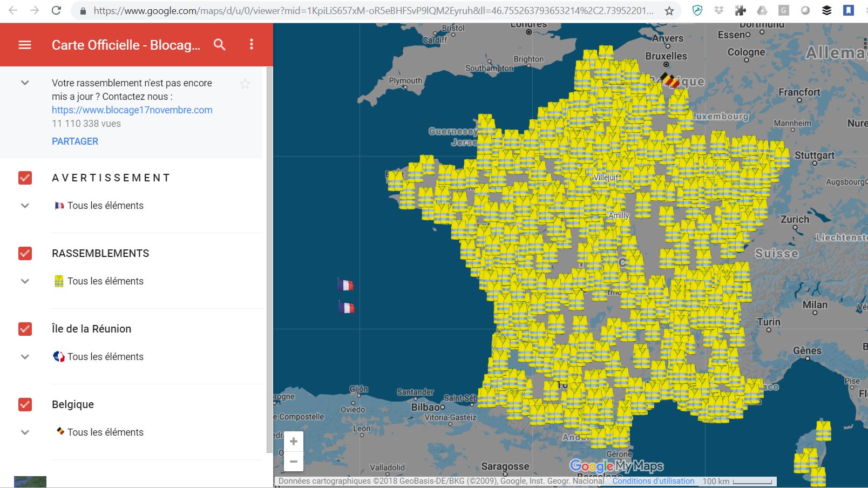Reload the page with refresh icon
Image resolution: width=868 pixels, height=488 pixels.
click(x=56, y=10)
